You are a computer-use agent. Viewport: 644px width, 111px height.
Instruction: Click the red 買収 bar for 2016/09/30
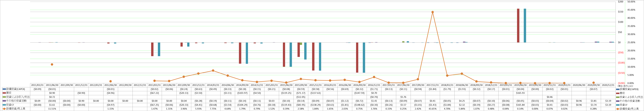(x=357, y=57)
